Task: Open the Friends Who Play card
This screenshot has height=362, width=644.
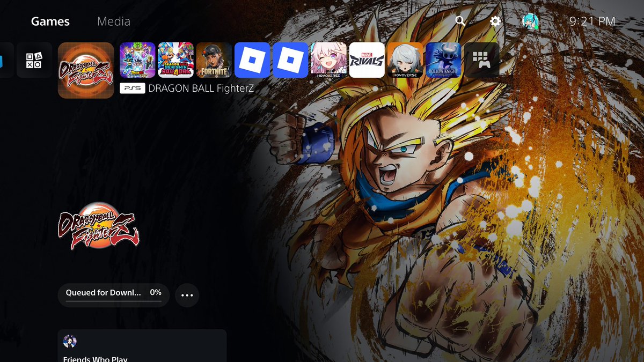Action: [142, 345]
